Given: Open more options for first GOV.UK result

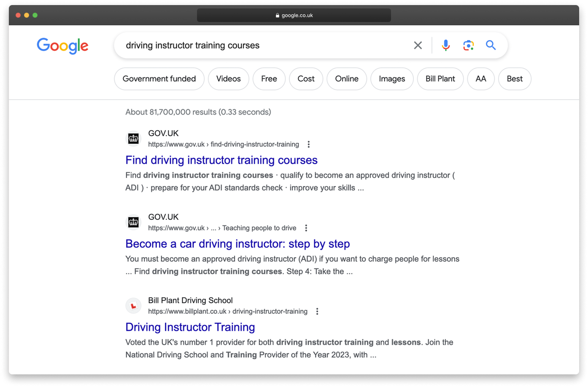Looking at the screenshot, I should 309,145.
